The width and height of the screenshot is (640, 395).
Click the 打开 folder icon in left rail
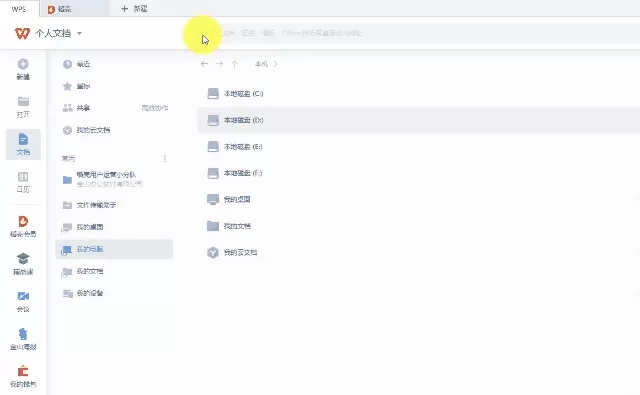(23, 101)
